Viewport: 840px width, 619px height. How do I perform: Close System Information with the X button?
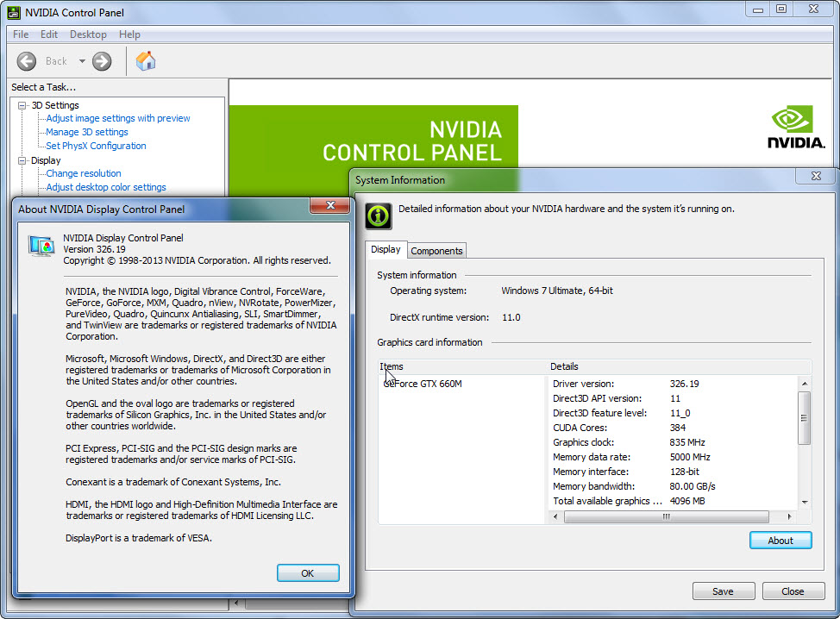tap(816, 176)
